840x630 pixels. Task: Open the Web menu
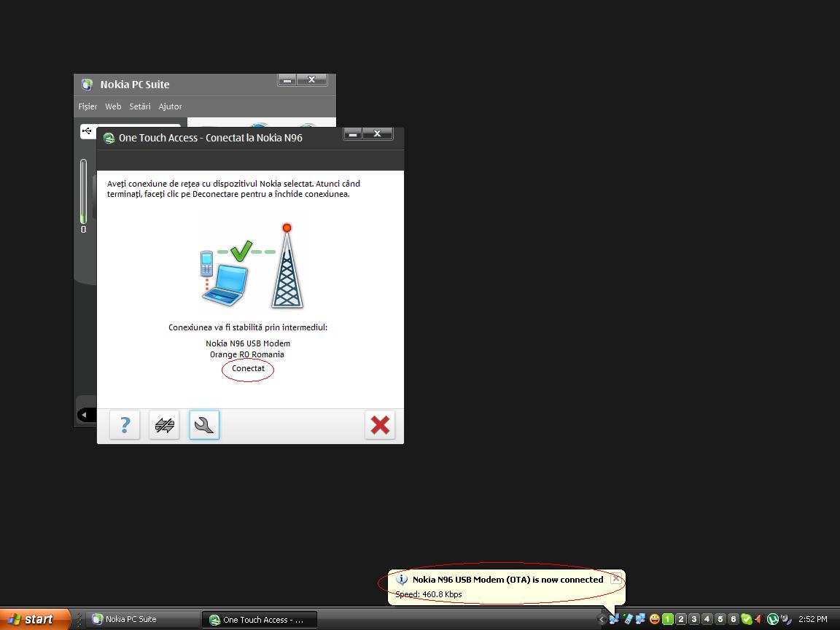coord(113,106)
